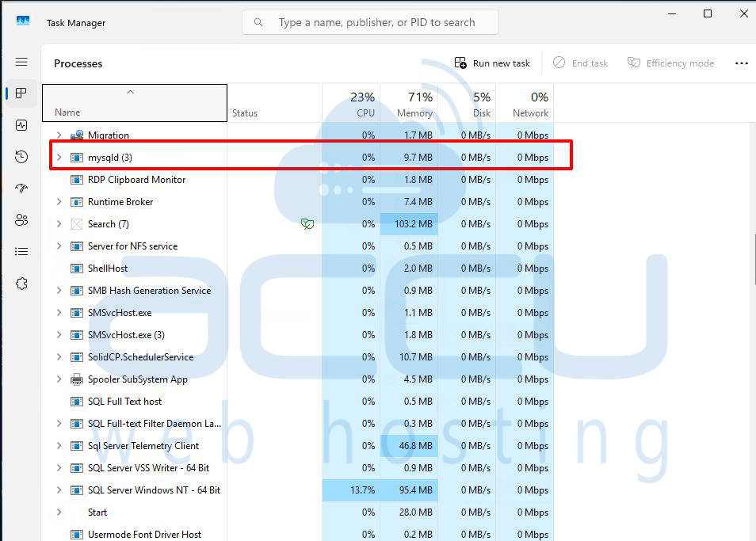Expand the Runtime Broker group
Screen dimensions: 756x541
click(x=59, y=201)
